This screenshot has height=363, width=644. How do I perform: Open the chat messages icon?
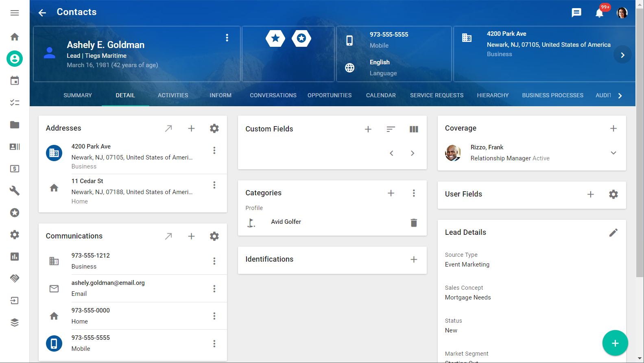(x=576, y=13)
